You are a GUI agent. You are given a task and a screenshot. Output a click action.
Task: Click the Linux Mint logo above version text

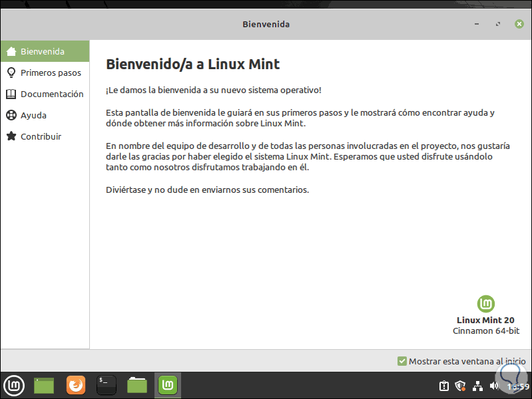pyautogui.click(x=486, y=304)
